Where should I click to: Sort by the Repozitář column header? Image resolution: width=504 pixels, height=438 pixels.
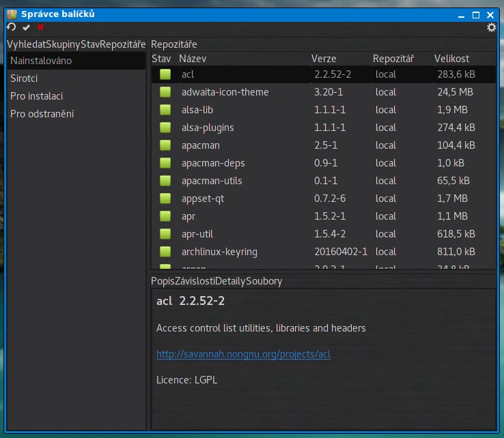point(393,59)
